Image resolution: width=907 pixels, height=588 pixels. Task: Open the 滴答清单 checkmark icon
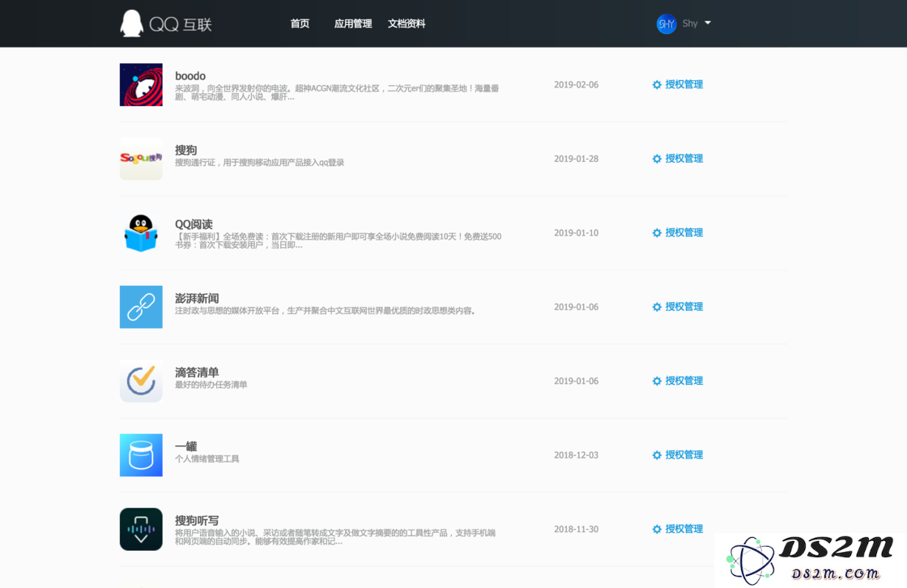141,381
